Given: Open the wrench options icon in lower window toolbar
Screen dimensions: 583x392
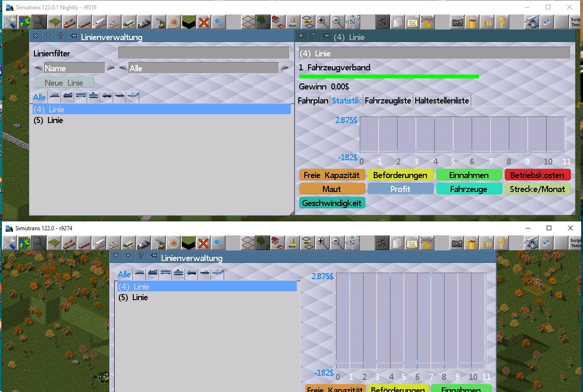Looking at the screenshot, I should 10,243.
